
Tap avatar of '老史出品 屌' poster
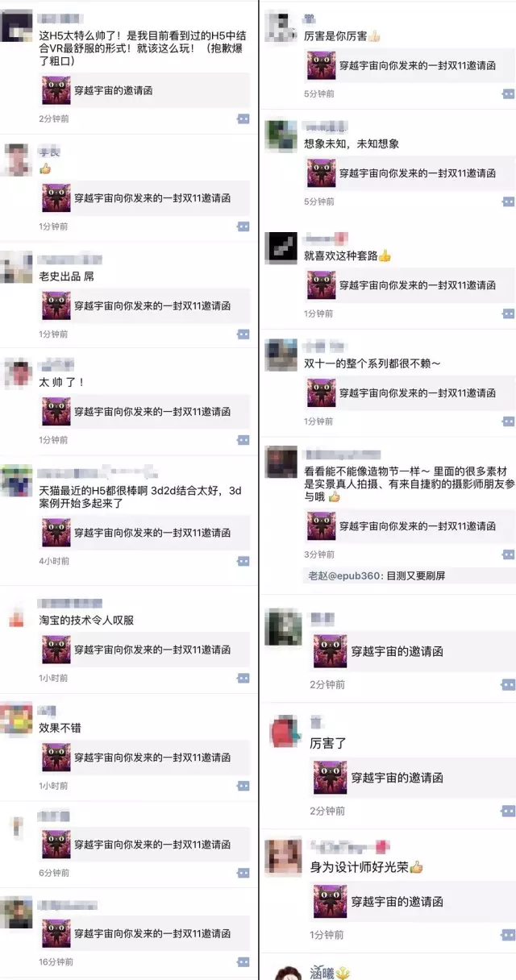point(16,267)
